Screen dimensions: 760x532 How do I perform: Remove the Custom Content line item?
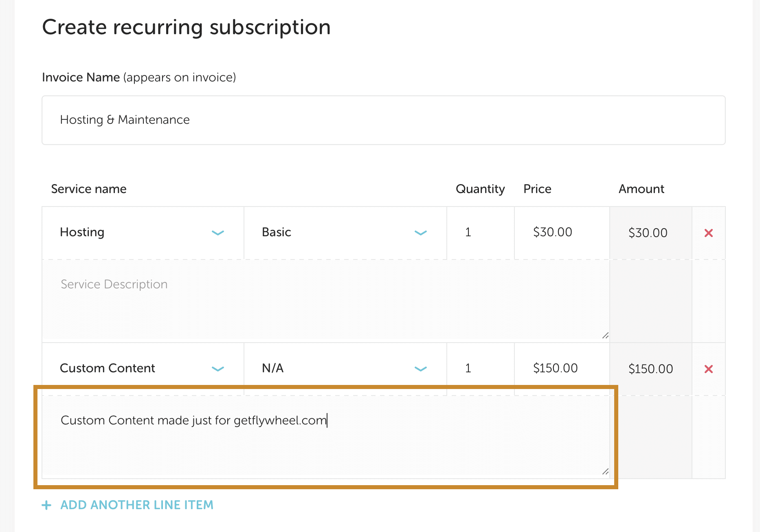(x=708, y=369)
